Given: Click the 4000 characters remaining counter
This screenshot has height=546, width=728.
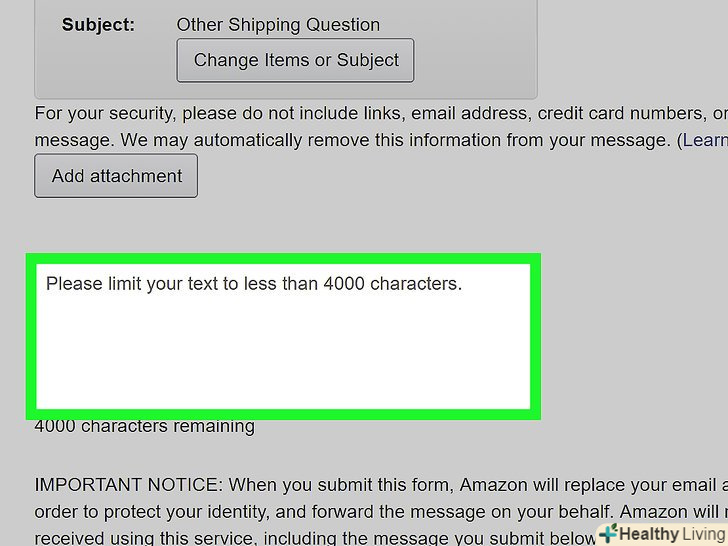Looking at the screenshot, I should pos(144,427).
